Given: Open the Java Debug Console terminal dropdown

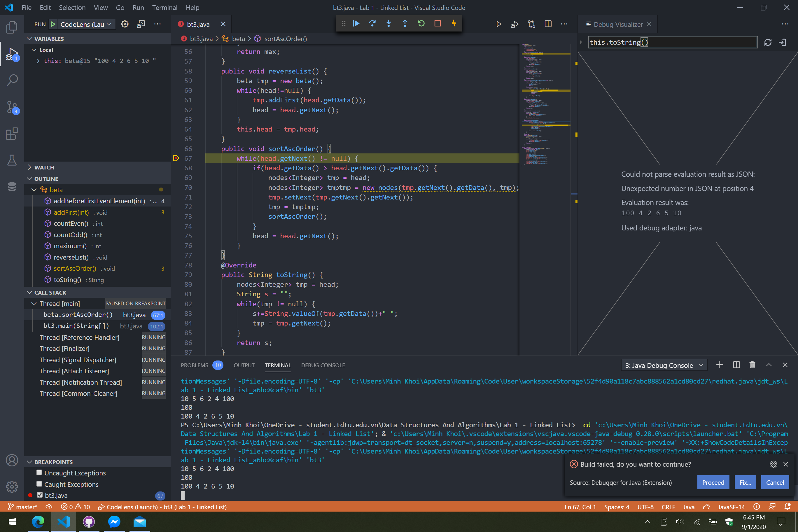Looking at the screenshot, I should tap(701, 365).
